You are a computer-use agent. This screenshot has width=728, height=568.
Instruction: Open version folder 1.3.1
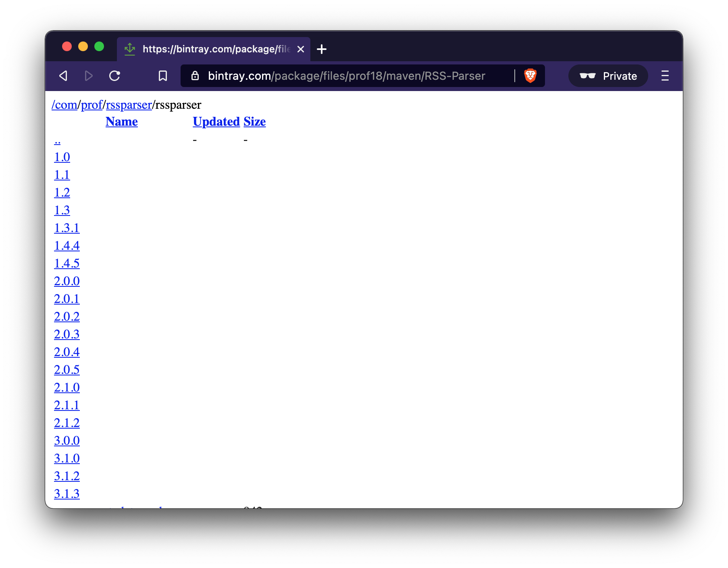tap(67, 228)
